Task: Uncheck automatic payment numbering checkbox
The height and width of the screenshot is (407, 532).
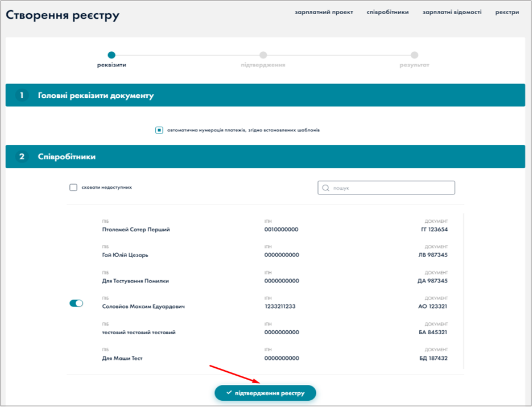Action: click(x=159, y=130)
